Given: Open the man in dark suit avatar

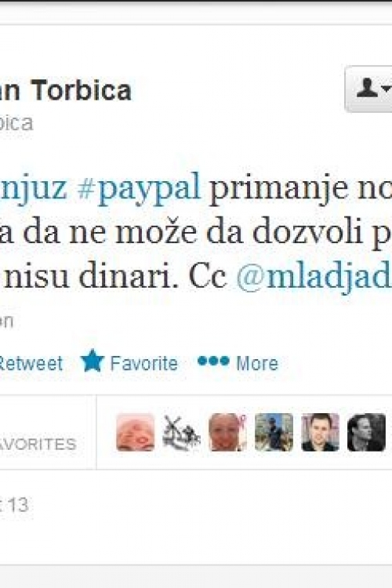Looking at the screenshot, I should coord(321,432).
